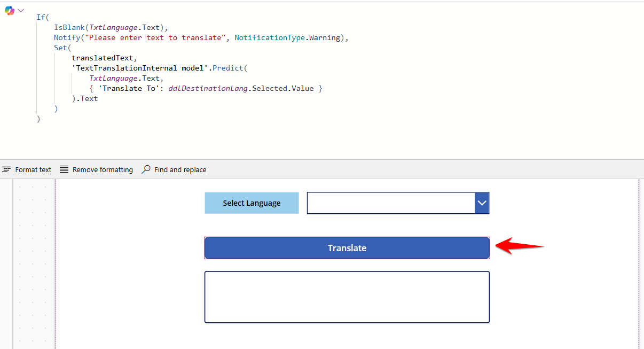This screenshot has height=349, width=644.
Task: Click the empty translation output box
Action: [347, 297]
